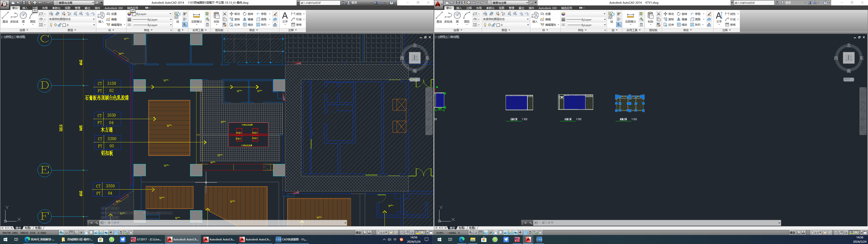The image size is (868, 244).
Task: Open the Insert (插入) ribbon tab in left window
Action: pos(25,8)
